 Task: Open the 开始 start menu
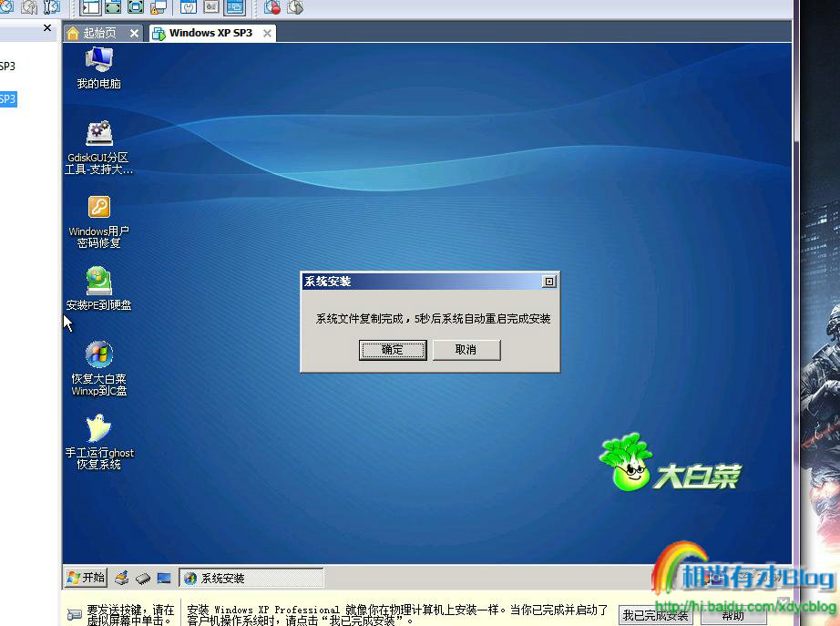(86, 577)
